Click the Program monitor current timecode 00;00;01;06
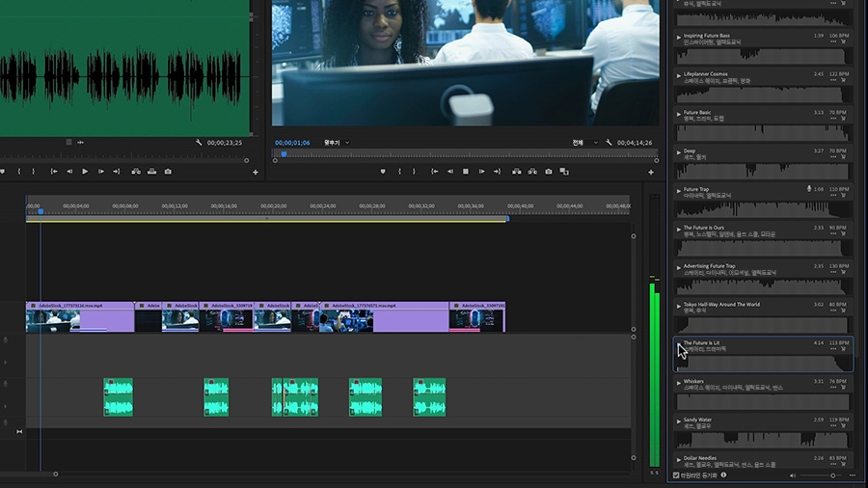This screenshot has width=868, height=488. (292, 143)
